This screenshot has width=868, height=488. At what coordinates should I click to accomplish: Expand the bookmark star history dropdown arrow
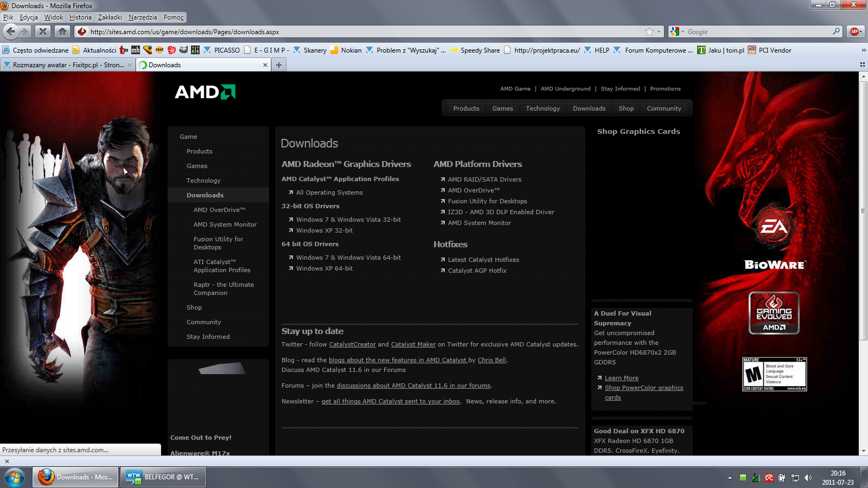pos(659,31)
